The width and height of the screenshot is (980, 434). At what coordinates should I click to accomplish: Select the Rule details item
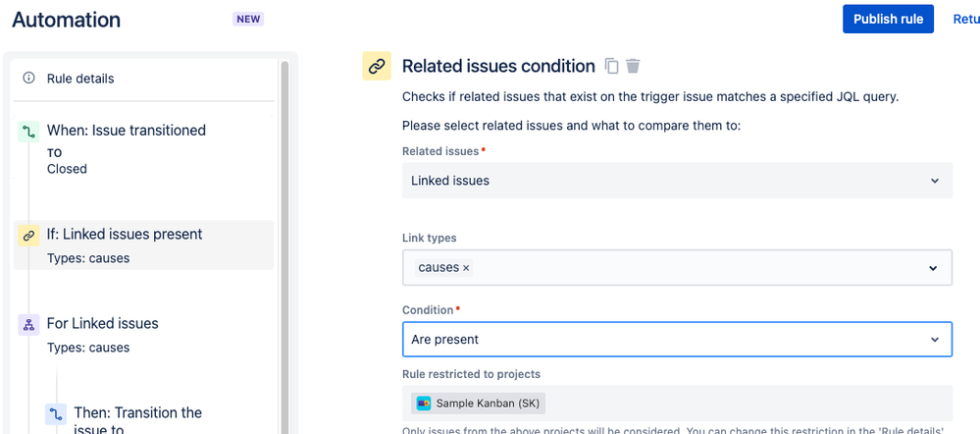[80, 79]
